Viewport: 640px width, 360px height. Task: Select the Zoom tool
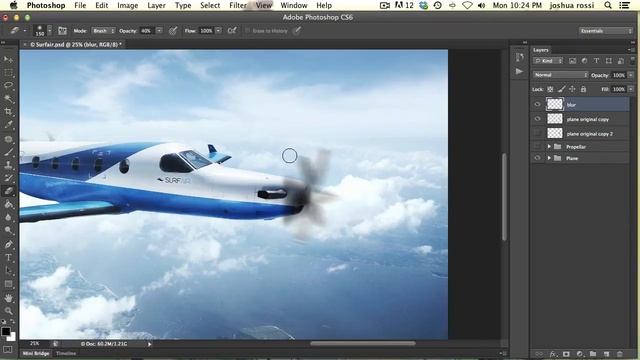coord(8,311)
